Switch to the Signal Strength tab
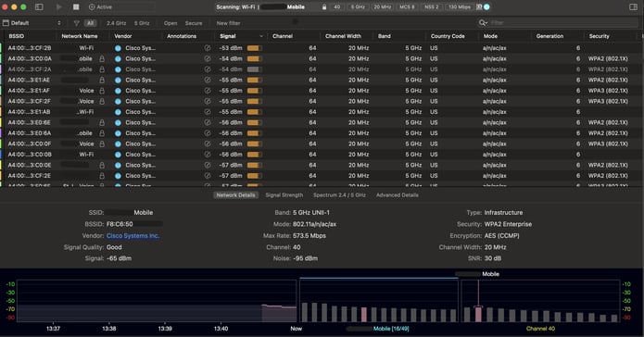This screenshot has width=644, height=337. point(284,195)
